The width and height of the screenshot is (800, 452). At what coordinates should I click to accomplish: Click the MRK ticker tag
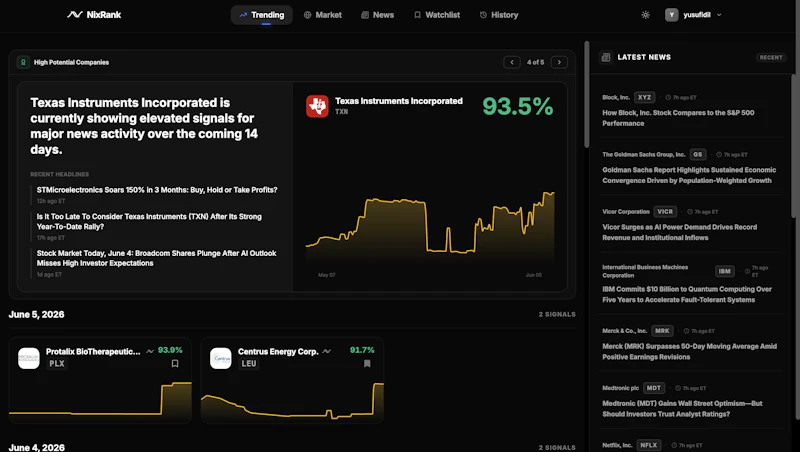tap(662, 331)
